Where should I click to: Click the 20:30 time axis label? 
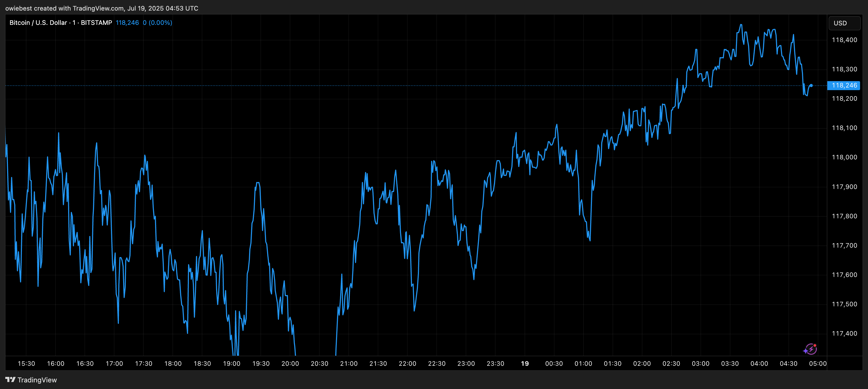coord(319,364)
